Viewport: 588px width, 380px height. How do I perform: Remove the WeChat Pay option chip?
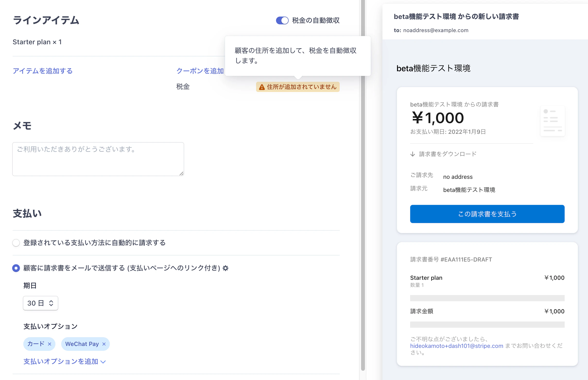pos(104,344)
